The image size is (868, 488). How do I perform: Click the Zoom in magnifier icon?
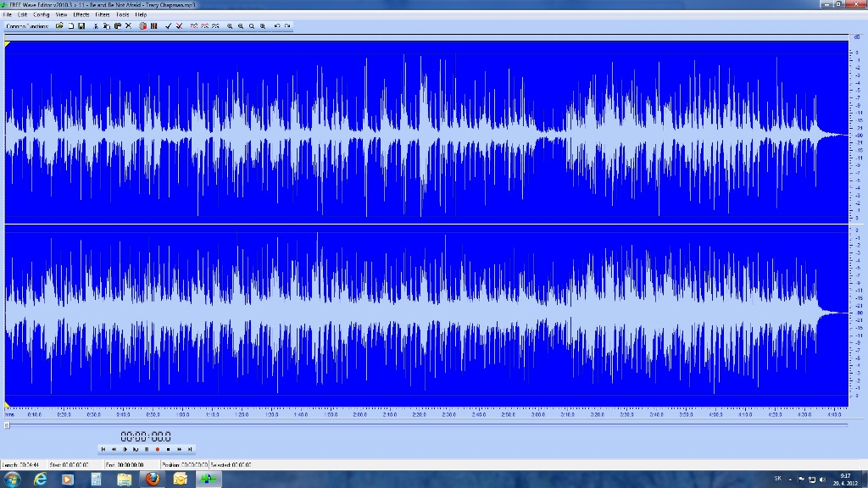(x=230, y=26)
